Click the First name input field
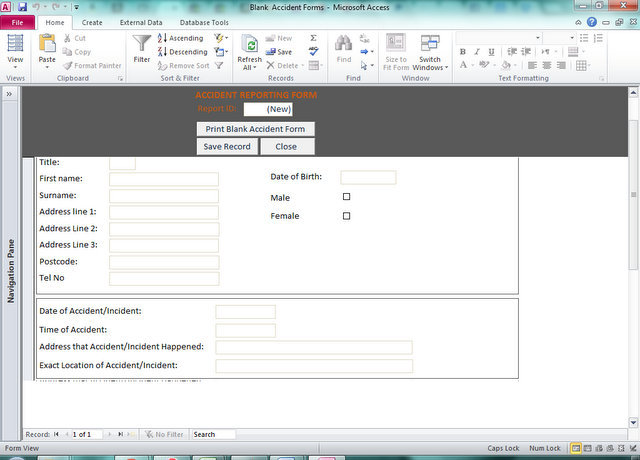The width and height of the screenshot is (640, 460). click(x=164, y=179)
